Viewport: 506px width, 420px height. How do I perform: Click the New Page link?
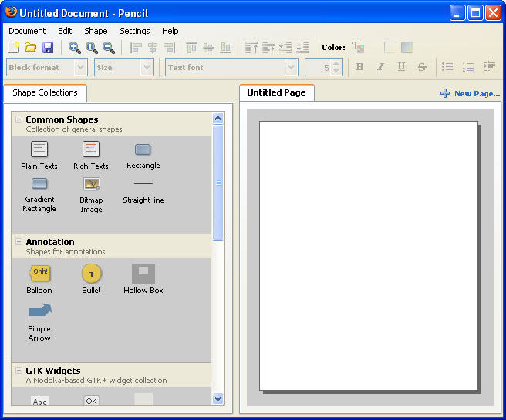[x=470, y=94]
